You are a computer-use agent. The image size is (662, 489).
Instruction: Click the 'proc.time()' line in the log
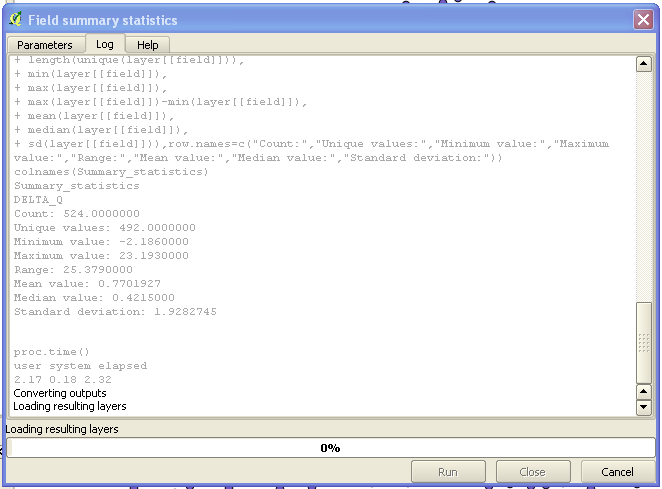(52, 352)
